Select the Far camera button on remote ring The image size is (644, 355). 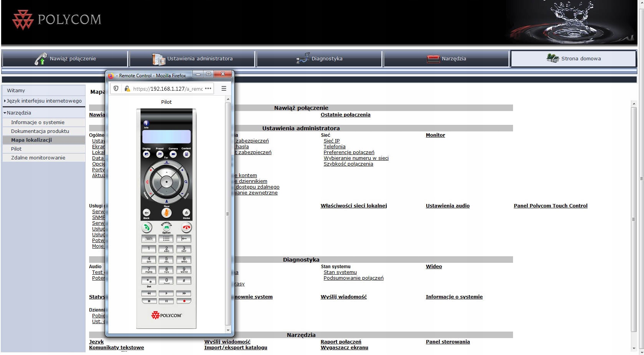click(166, 163)
